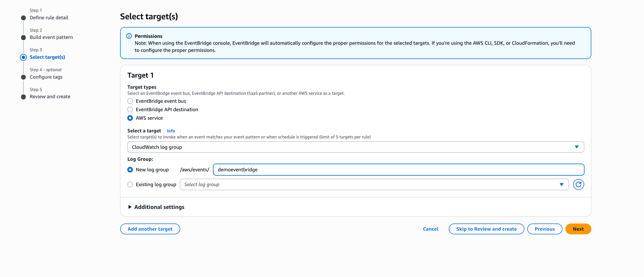Viewport: 644px width, 277px height.
Task: Select EventBridge event bus as target type
Action: [130, 101]
